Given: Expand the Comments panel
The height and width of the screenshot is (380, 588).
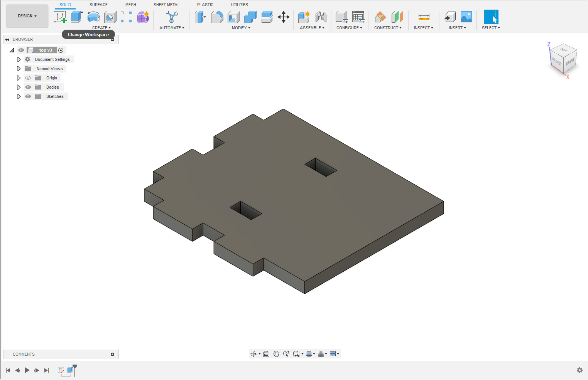Looking at the screenshot, I should click(x=113, y=354).
